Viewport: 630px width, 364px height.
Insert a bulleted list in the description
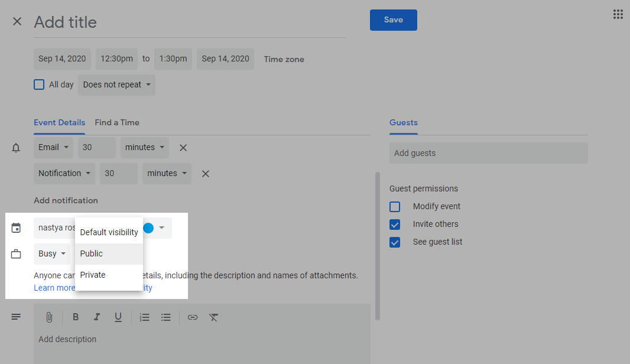(x=166, y=317)
